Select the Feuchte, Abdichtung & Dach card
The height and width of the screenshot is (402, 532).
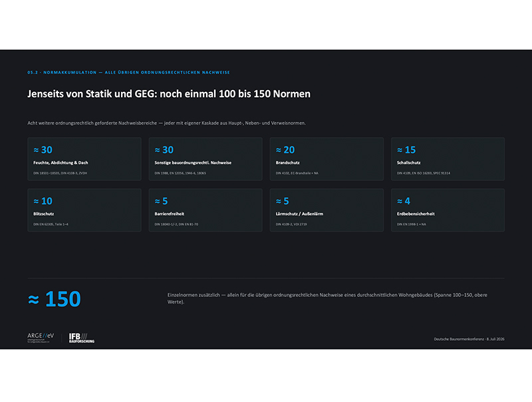click(84, 159)
